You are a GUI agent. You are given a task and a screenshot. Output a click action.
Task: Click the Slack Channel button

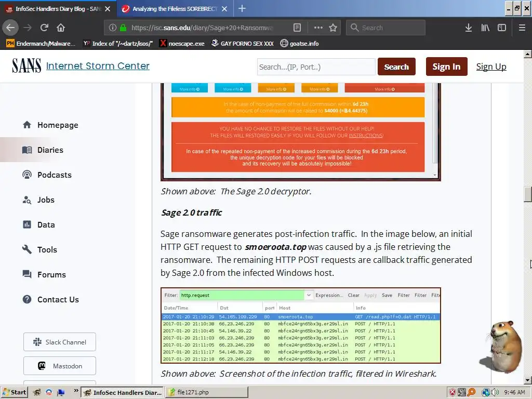click(60, 342)
